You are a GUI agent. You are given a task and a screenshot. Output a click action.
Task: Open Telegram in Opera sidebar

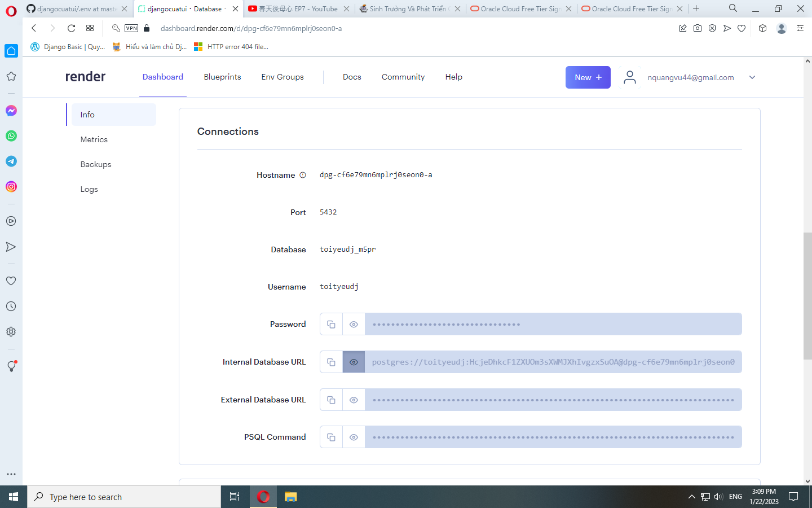coord(11,161)
